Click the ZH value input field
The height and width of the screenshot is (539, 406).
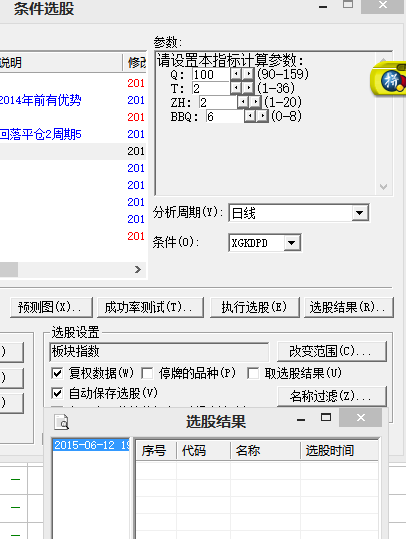(218, 102)
